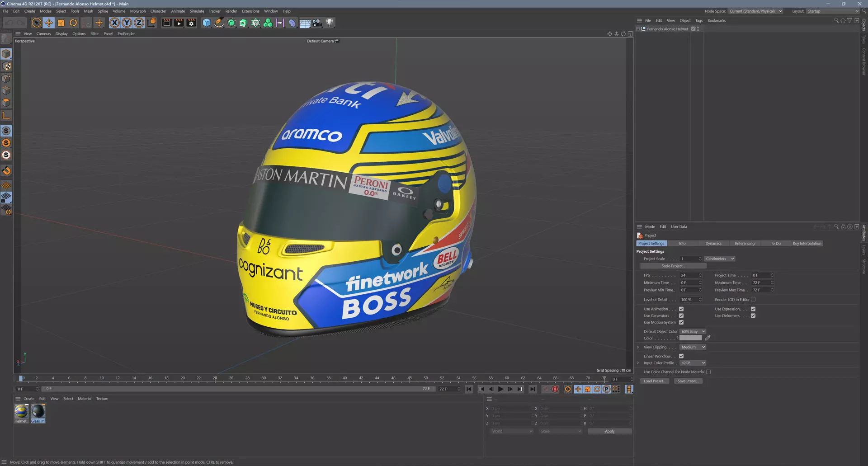Viewport: 868px width, 466px height.
Task: Click the Save Preset button
Action: coord(688,381)
